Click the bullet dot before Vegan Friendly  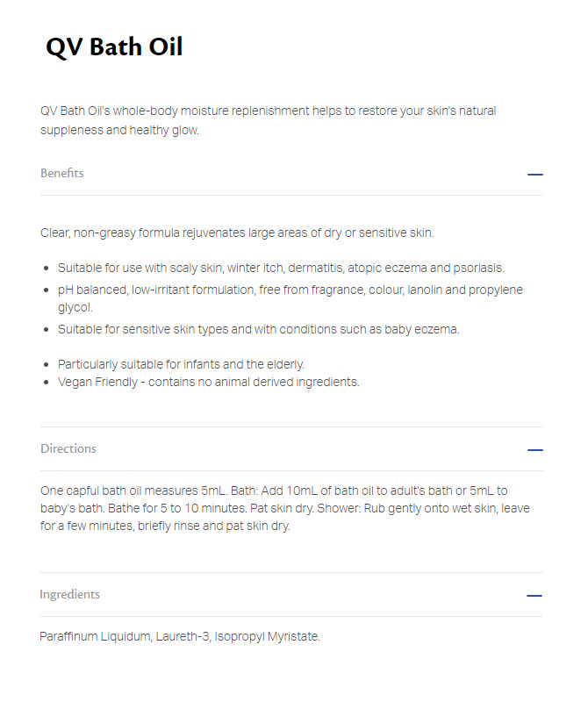coord(47,383)
